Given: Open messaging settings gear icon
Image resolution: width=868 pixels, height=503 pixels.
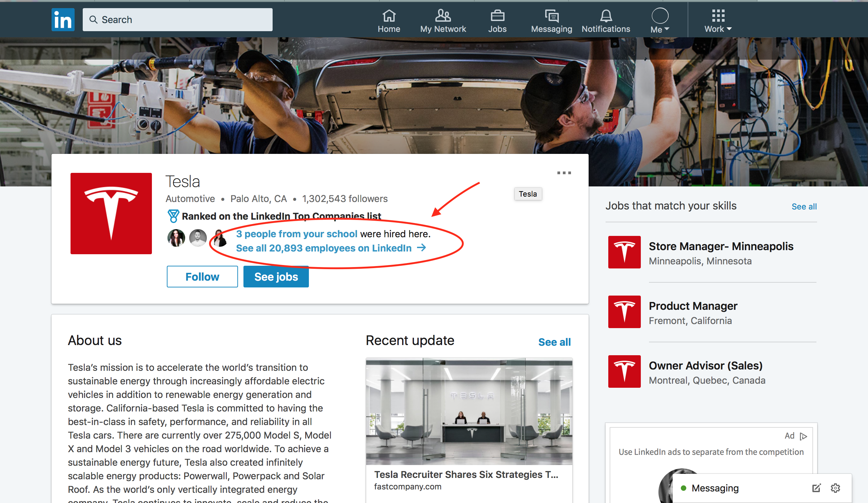Looking at the screenshot, I should pyautogui.click(x=835, y=488).
